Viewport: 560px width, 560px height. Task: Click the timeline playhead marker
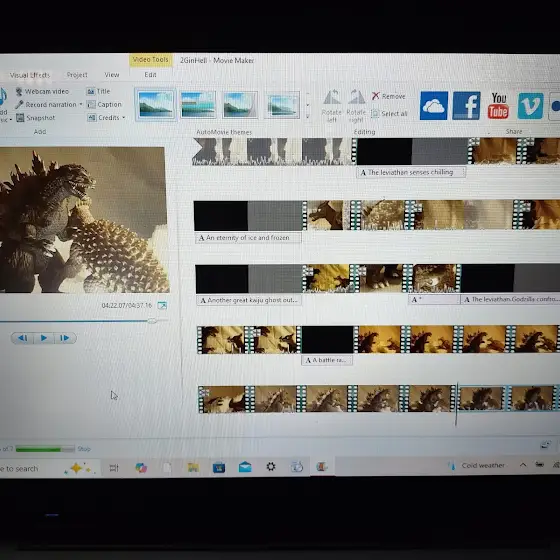tap(456, 405)
